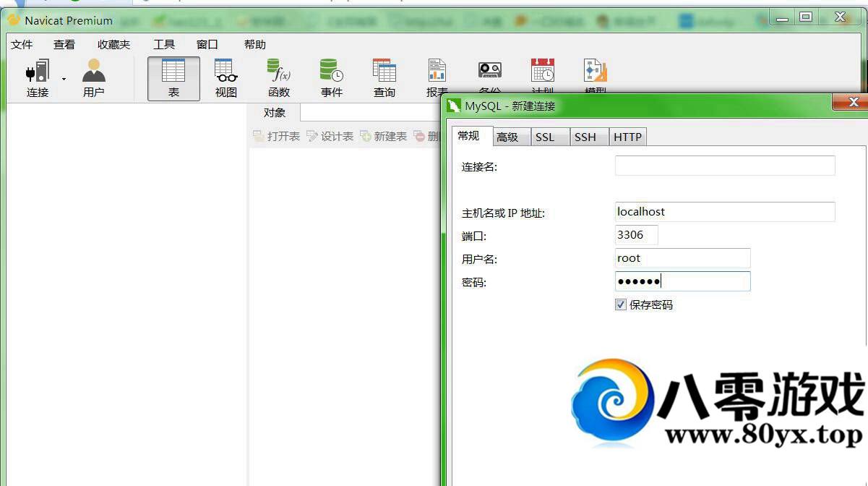Open the 备份 backup icon
Screen dimensions: 868x486
[490, 76]
